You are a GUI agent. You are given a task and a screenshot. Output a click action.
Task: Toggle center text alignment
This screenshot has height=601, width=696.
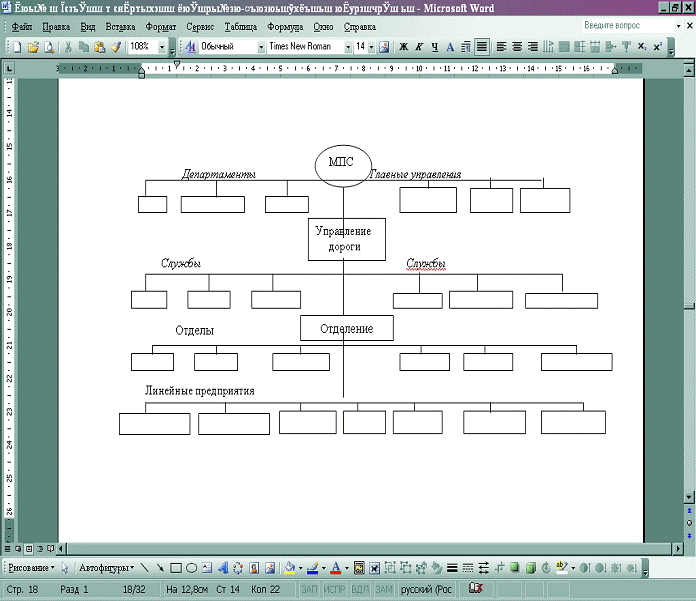point(517,47)
